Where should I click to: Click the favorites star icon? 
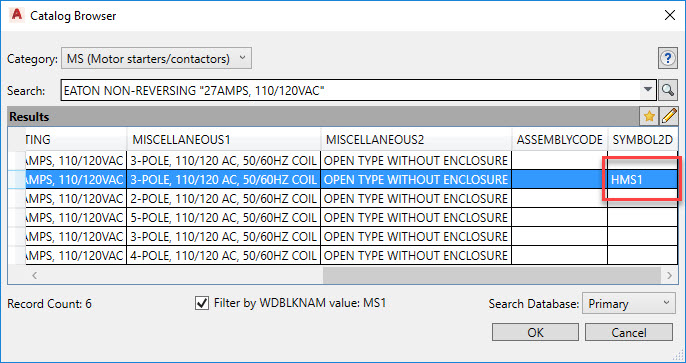click(649, 116)
